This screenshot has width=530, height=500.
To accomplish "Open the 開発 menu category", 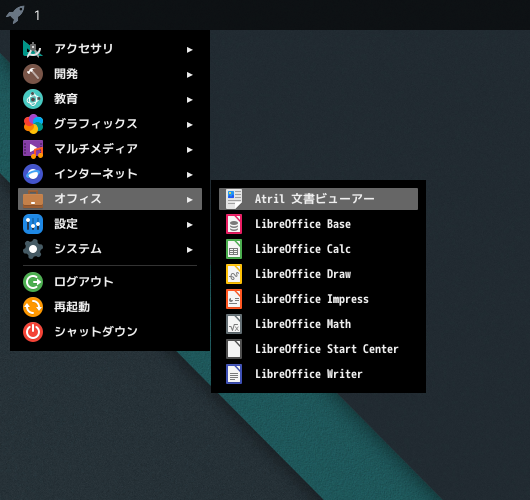I will tap(110, 74).
